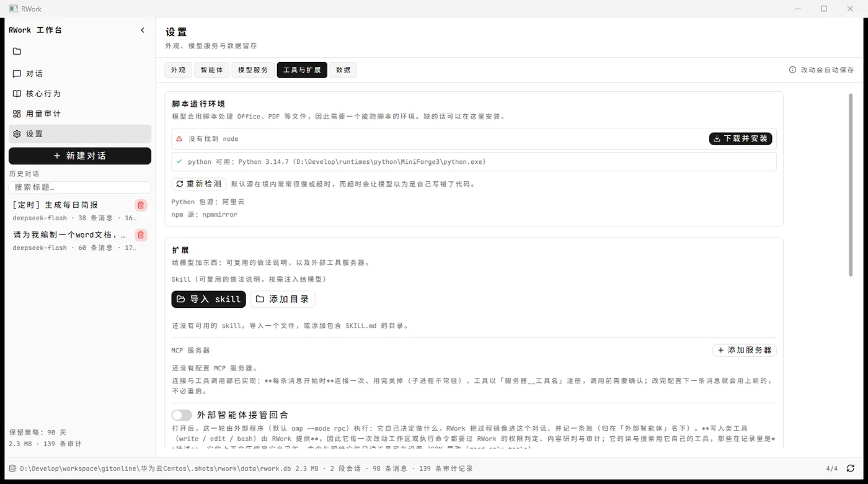The image size is (868, 484).
Task: Select the 工具与扩展 tab
Action: pyautogui.click(x=302, y=70)
